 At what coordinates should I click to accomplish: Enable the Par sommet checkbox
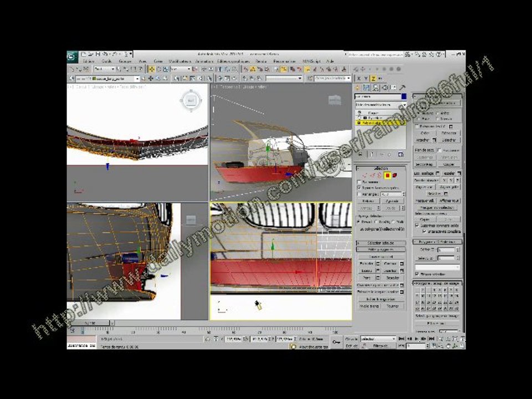pos(359,182)
